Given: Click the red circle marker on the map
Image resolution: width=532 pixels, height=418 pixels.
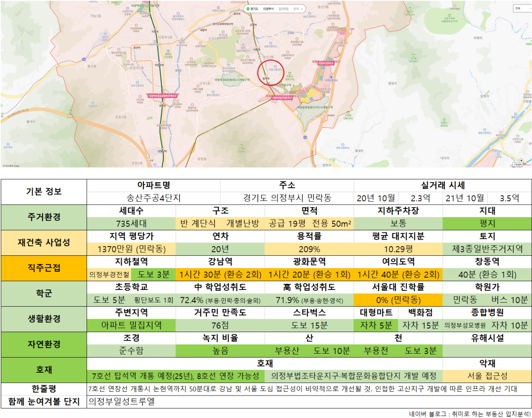Looking at the screenshot, I should tap(271, 73).
